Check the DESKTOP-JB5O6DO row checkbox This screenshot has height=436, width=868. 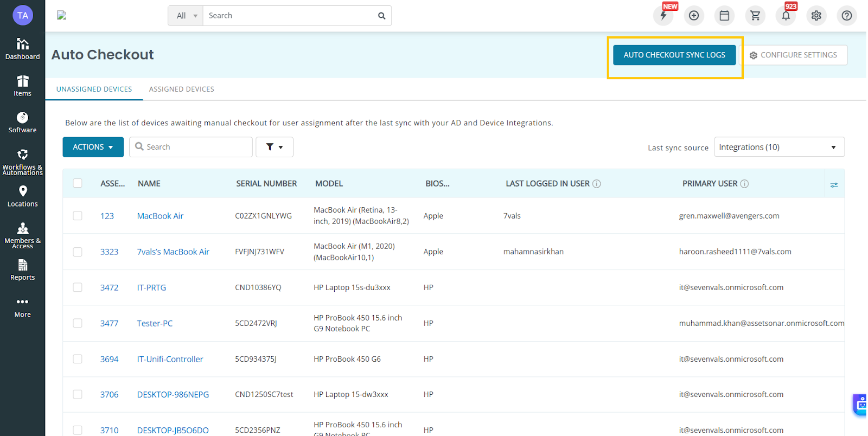point(78,430)
